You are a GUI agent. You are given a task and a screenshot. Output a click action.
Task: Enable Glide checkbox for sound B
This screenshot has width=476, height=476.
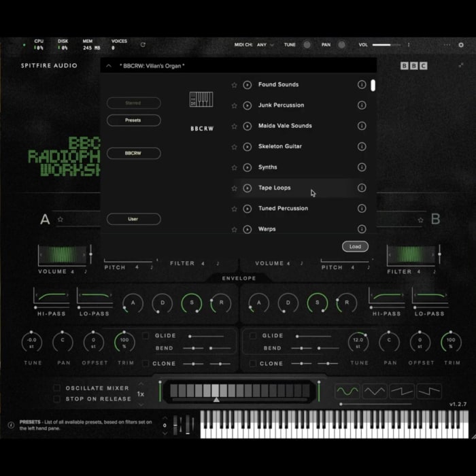tap(252, 335)
